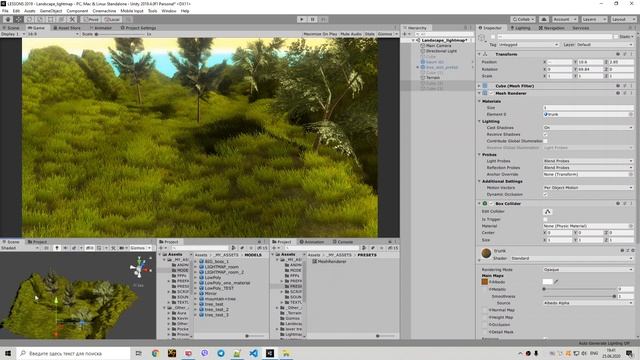Open the Motion Vectors dropdown
The image size is (640, 360).
588,187
